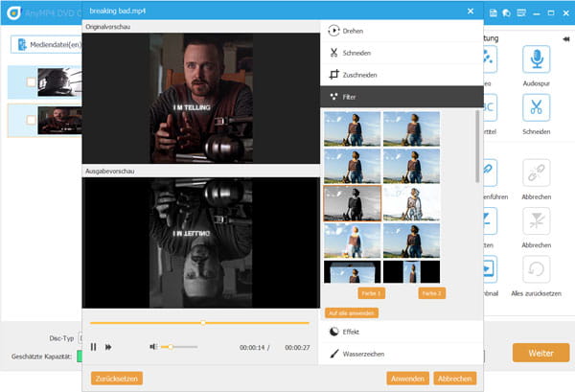The width and height of the screenshot is (575, 392).
Task: Click the Ausgabevorschau output preview video
Action: point(201,242)
